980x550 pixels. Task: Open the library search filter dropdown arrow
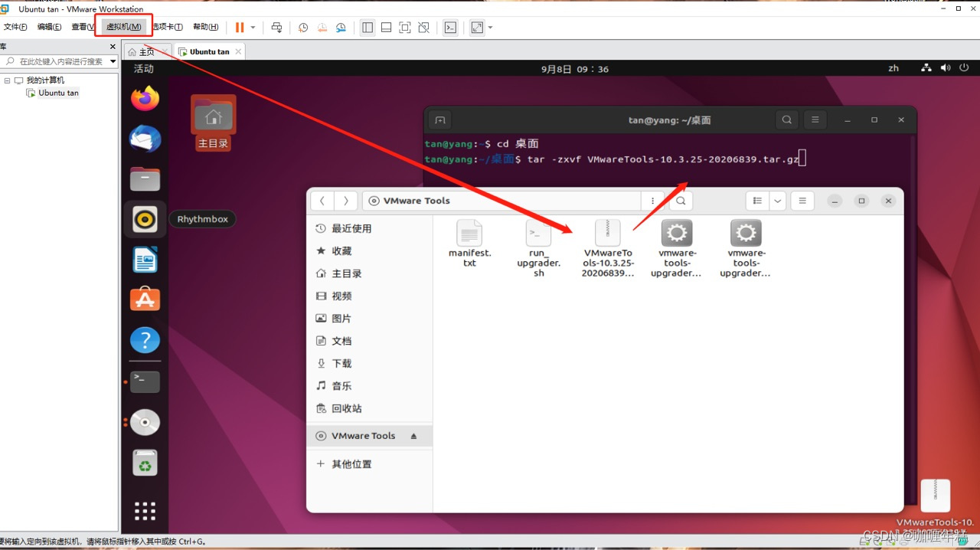tap(113, 61)
